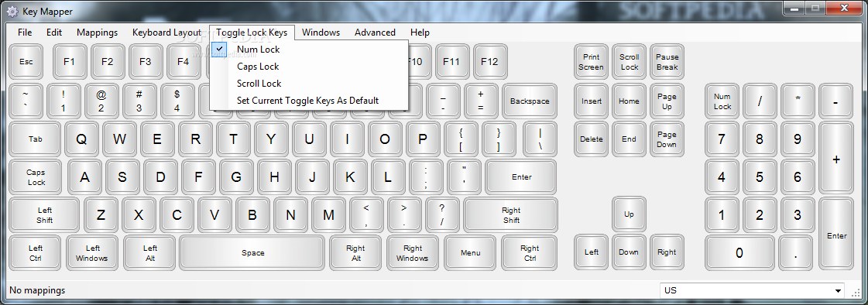Screen dimensions: 868x305
Task: Select the Left Alt key
Action: (x=149, y=253)
